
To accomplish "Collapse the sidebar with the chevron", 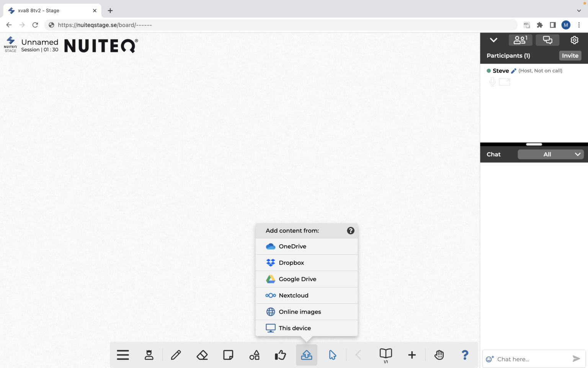I will point(493,39).
